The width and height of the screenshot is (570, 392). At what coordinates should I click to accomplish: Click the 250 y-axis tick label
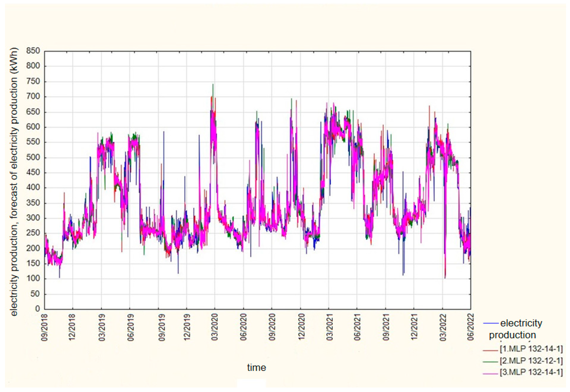coord(33,233)
